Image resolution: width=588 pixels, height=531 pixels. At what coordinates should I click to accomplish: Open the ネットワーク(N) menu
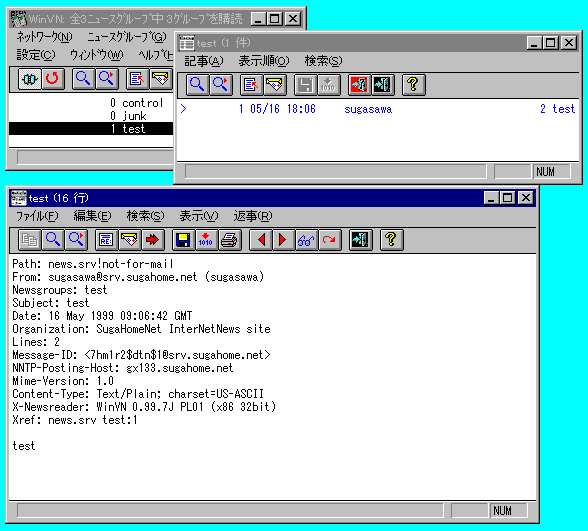pyautogui.click(x=44, y=37)
